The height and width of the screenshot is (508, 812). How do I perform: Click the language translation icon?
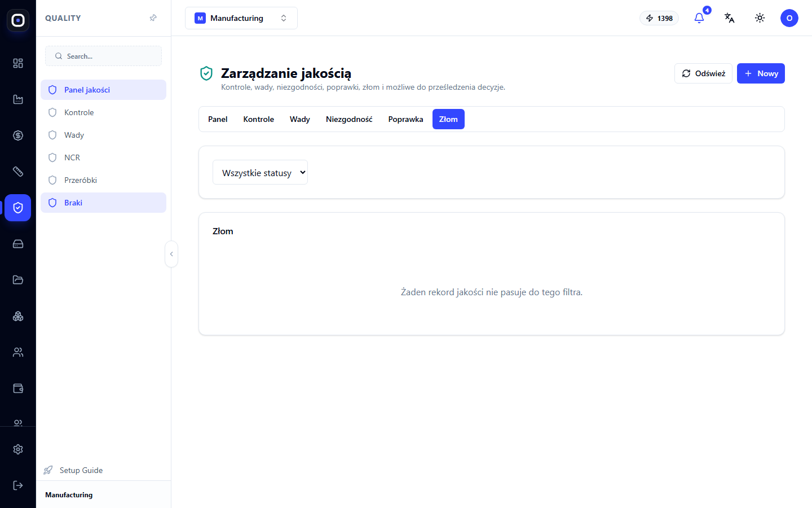[730, 18]
